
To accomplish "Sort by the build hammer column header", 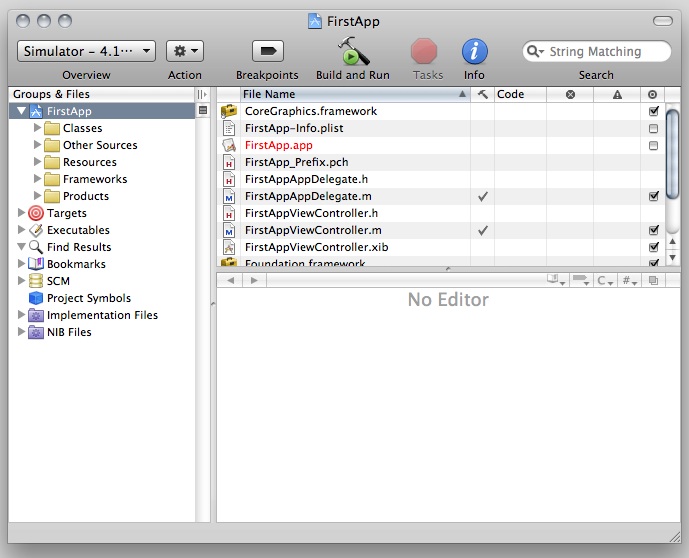I will pyautogui.click(x=482, y=94).
